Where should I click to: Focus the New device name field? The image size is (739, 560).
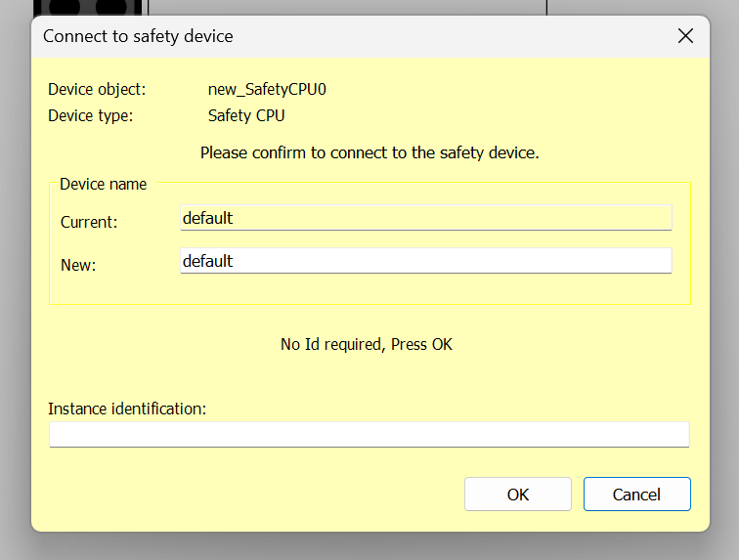point(425,261)
